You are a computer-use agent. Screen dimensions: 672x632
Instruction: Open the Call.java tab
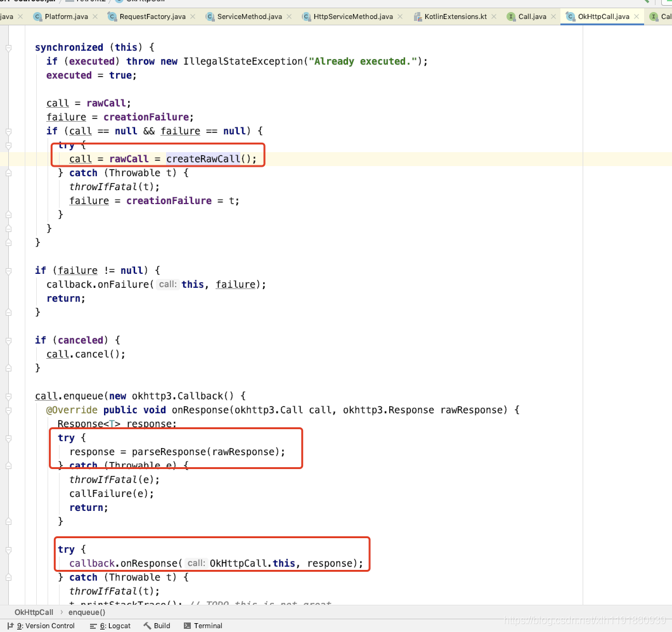(x=533, y=16)
